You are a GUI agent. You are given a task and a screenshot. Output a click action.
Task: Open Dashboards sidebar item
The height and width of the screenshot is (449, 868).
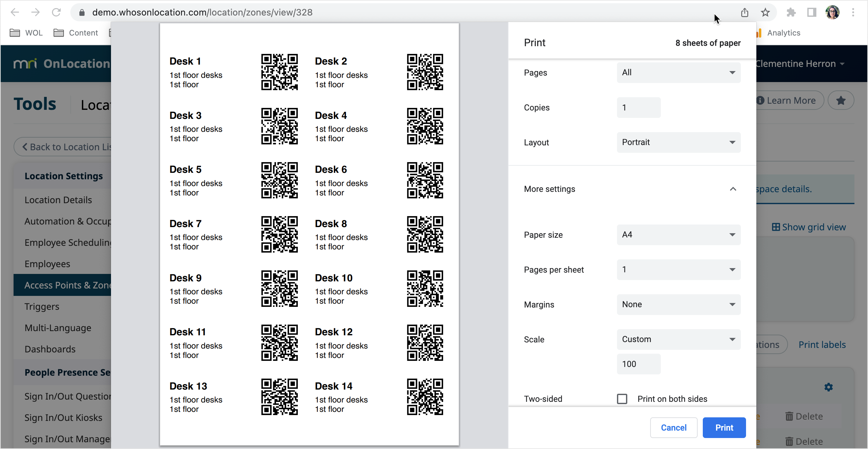50,349
